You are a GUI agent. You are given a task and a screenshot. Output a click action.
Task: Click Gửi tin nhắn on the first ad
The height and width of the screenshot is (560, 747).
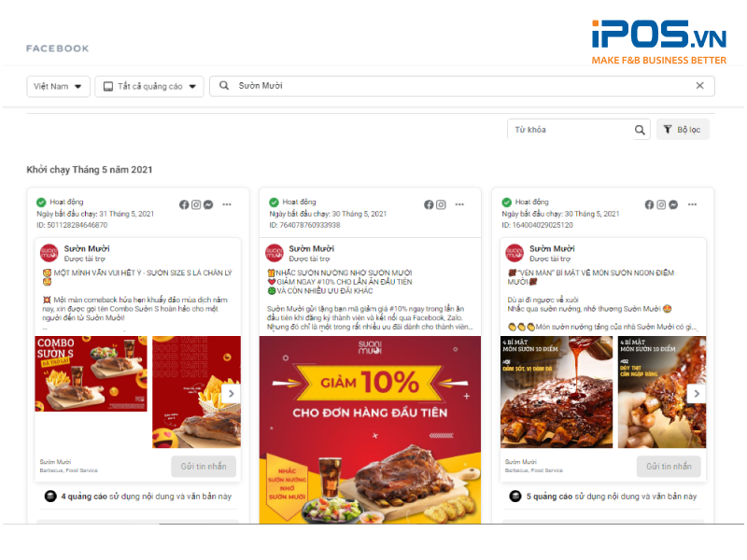click(x=204, y=466)
